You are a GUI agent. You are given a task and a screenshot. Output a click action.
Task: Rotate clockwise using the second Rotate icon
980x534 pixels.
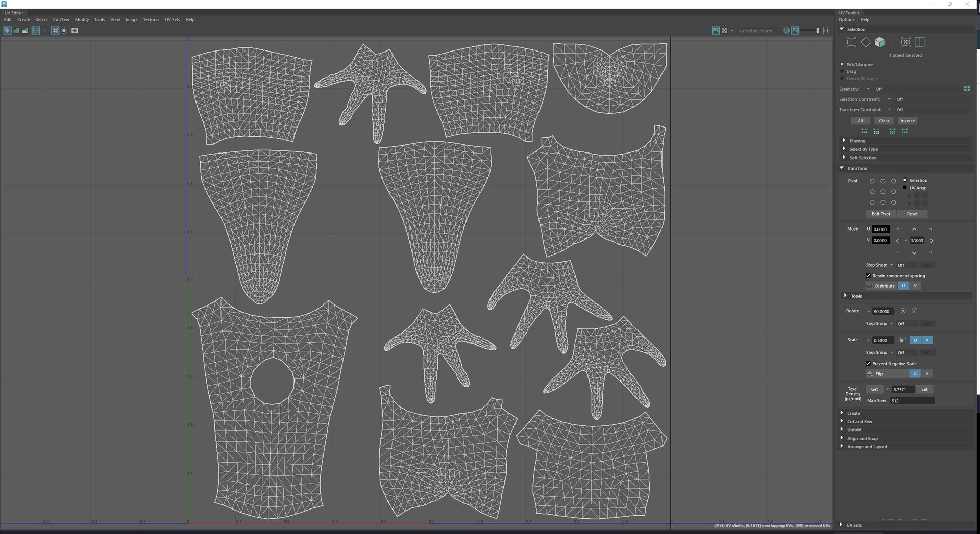tap(914, 311)
